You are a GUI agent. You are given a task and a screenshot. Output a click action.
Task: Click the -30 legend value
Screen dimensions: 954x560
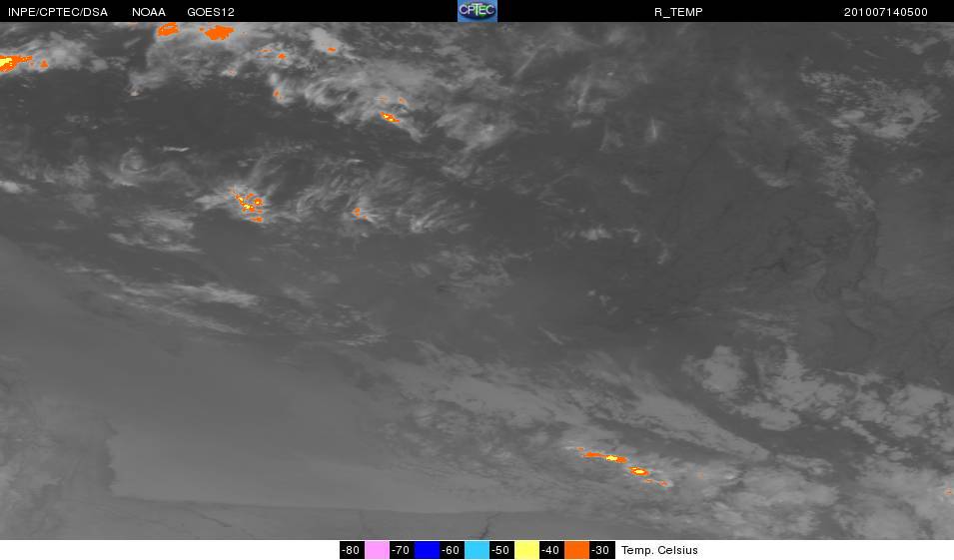(600, 550)
